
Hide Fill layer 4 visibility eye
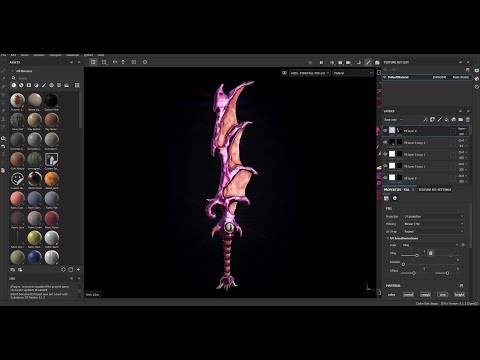tap(385, 131)
